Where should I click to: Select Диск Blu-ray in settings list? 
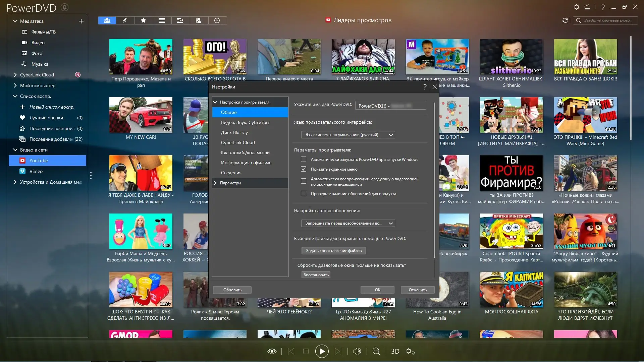pyautogui.click(x=234, y=132)
